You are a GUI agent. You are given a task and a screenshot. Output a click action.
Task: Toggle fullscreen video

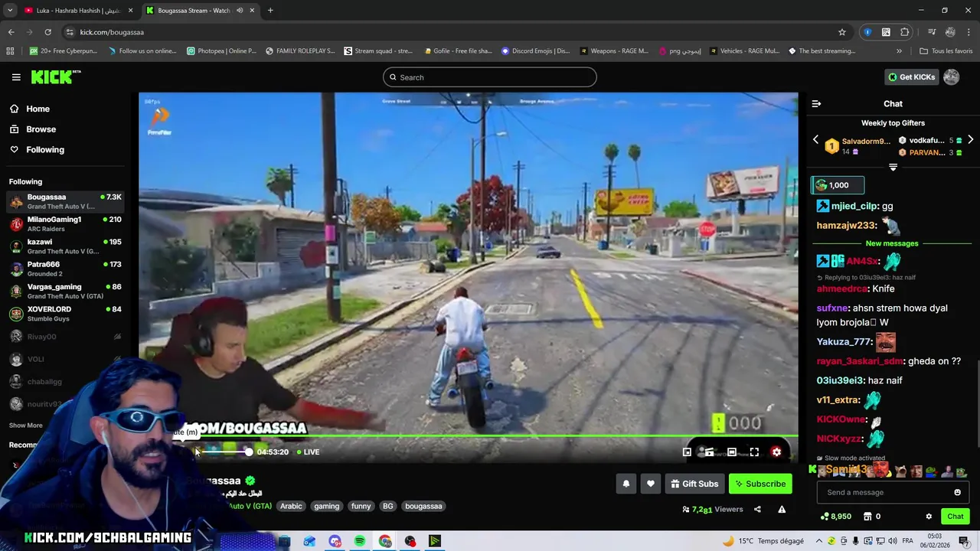coord(754,452)
